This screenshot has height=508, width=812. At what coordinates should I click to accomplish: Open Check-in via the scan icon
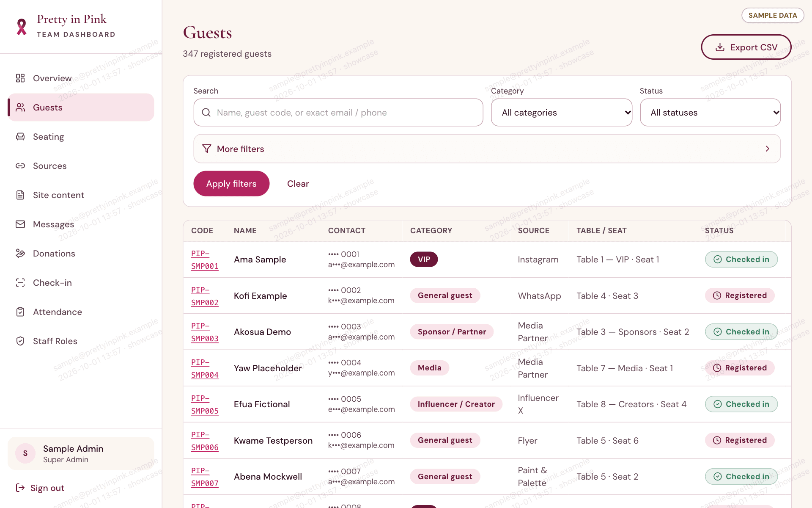tap(20, 282)
